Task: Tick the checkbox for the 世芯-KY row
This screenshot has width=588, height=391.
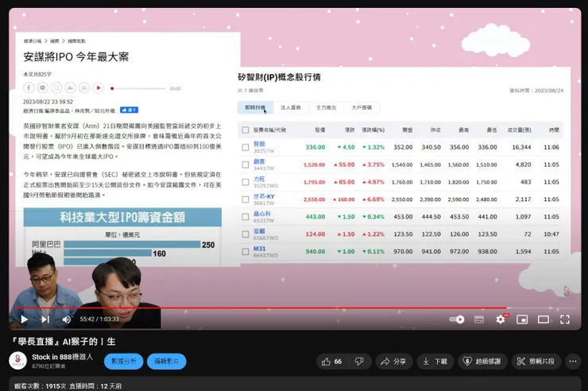Action: point(246,199)
